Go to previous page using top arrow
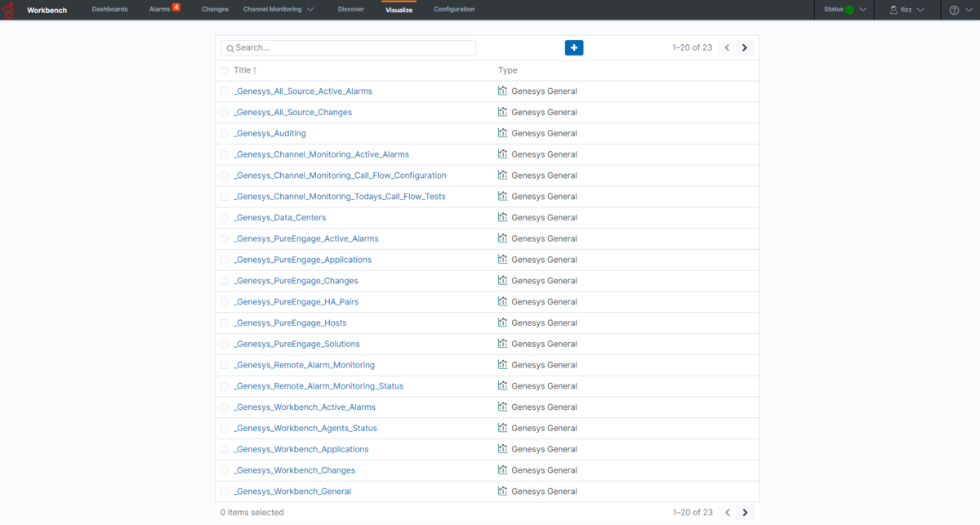 click(727, 48)
